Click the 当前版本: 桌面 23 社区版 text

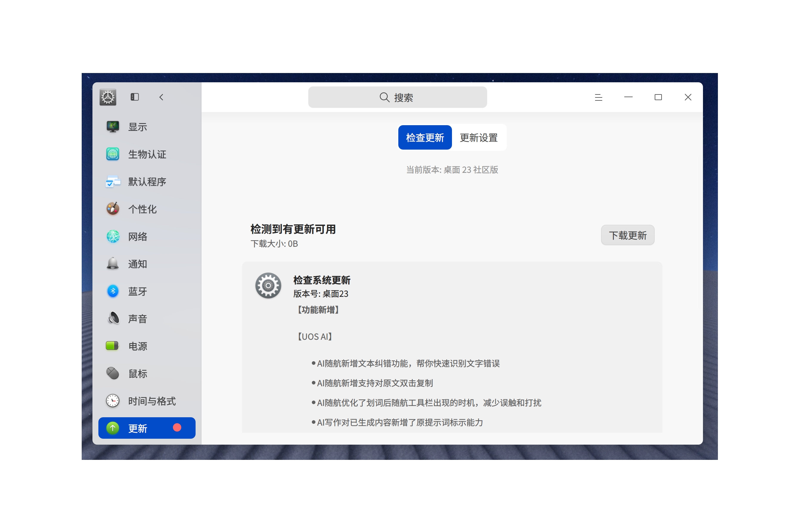click(452, 169)
